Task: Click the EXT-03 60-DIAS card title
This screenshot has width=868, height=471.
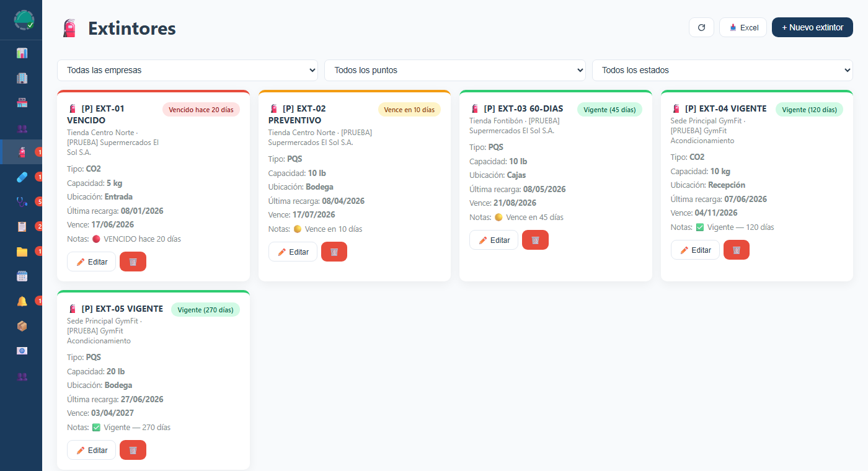Action: pyautogui.click(x=523, y=108)
